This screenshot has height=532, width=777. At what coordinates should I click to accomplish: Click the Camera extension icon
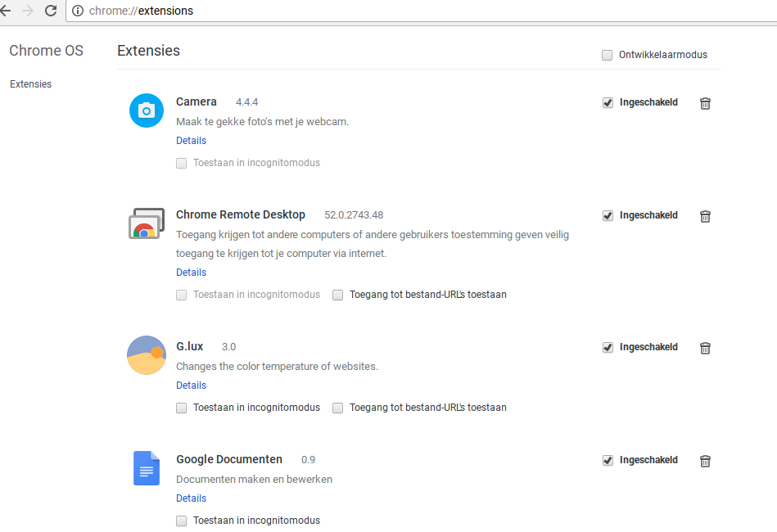[x=147, y=111]
